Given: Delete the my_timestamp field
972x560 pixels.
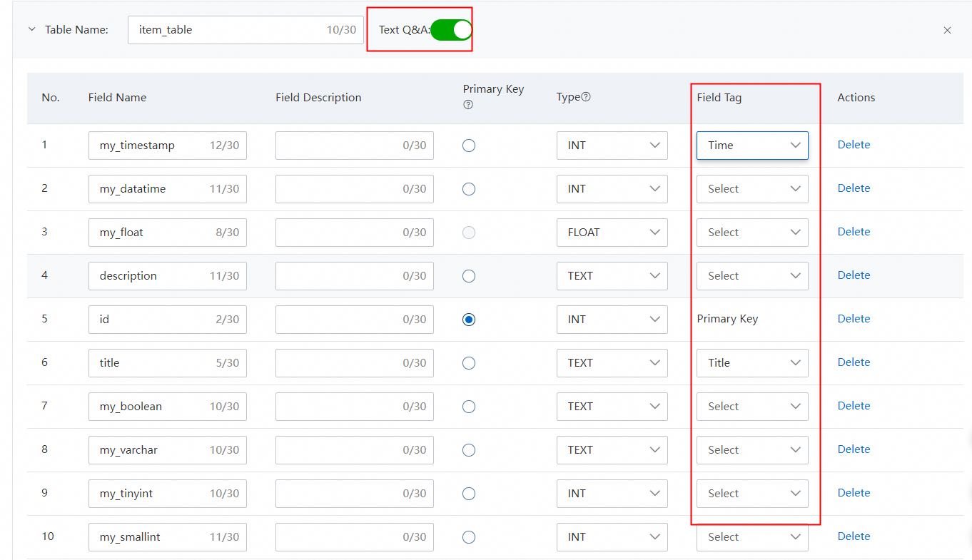Looking at the screenshot, I should click(854, 145).
